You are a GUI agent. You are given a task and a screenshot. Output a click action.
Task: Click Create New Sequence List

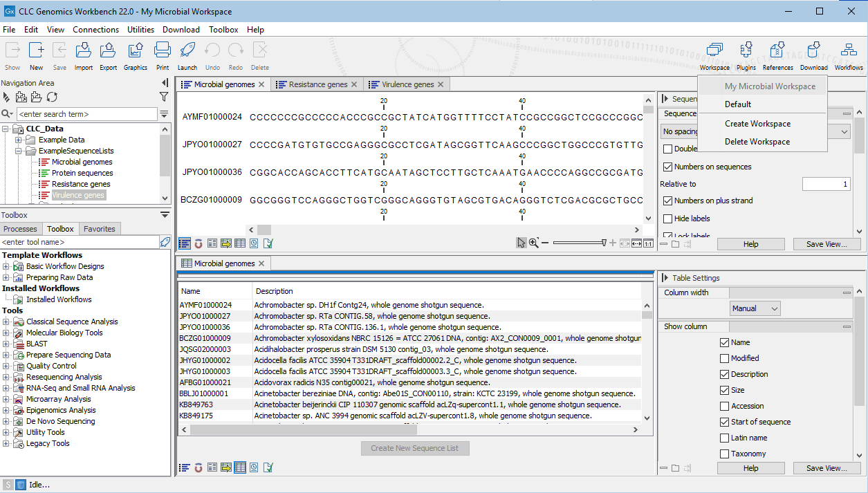coord(414,448)
